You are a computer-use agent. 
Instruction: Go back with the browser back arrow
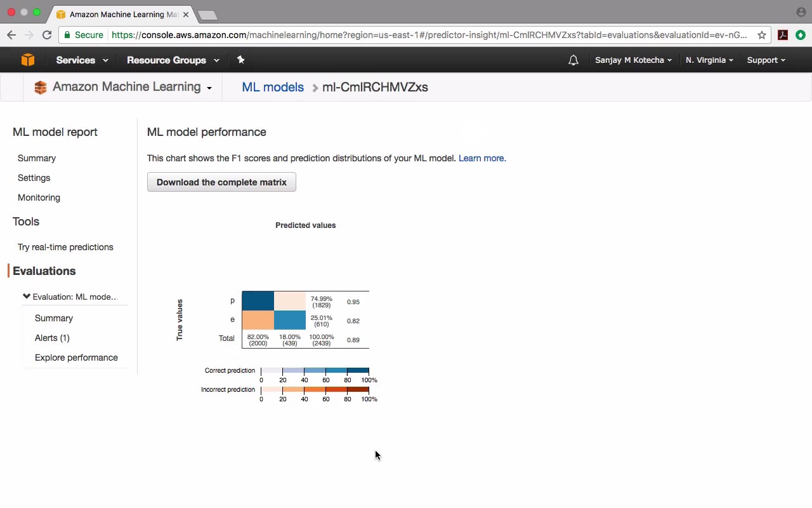click(11, 35)
